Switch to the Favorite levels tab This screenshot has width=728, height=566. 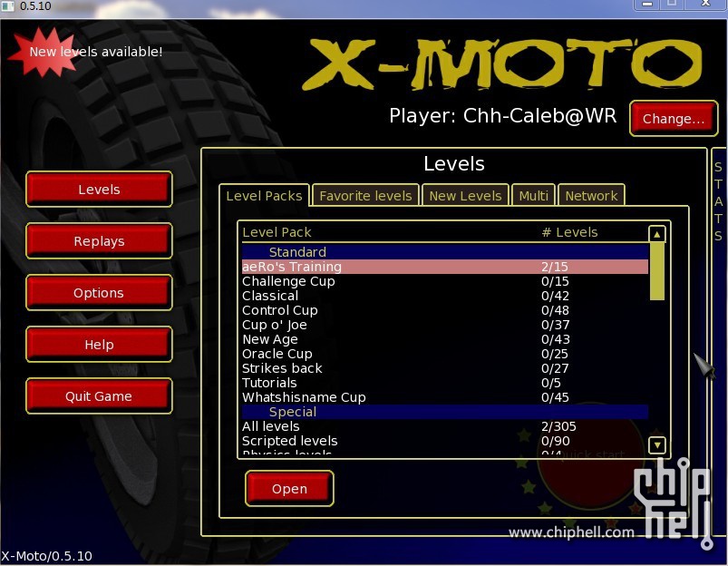pos(366,196)
